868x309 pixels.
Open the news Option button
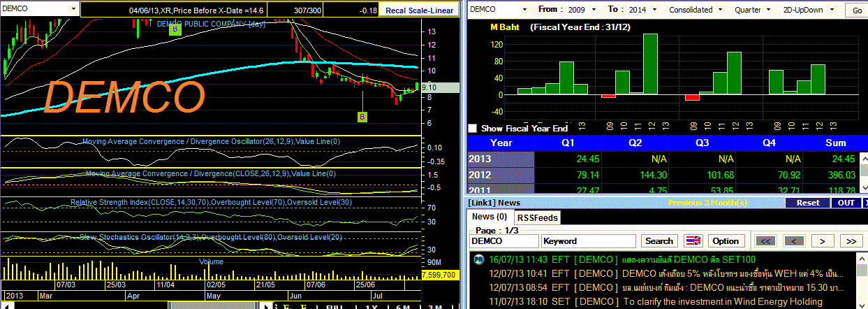tap(725, 240)
